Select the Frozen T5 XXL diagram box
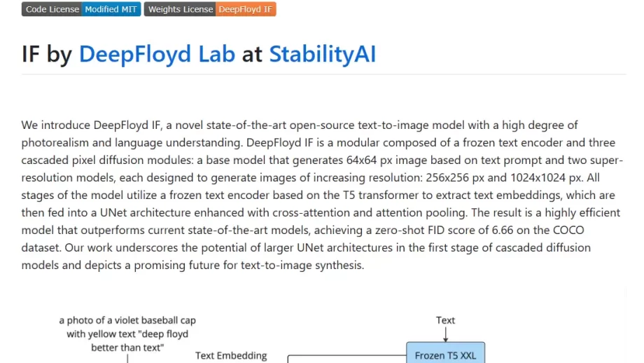Viewport: 644px width, 363px height. pyautogui.click(x=446, y=353)
